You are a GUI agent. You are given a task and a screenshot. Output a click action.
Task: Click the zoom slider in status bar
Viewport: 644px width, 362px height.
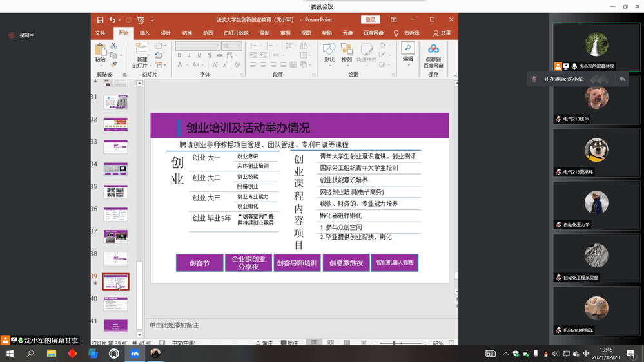[395, 344]
